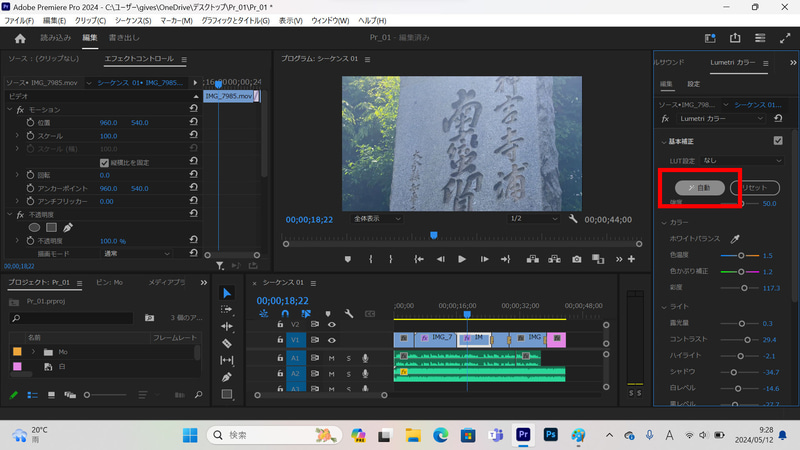Screen dimensions: 800x450
Task: Select the Ripple Edit tool
Action: click(x=227, y=327)
